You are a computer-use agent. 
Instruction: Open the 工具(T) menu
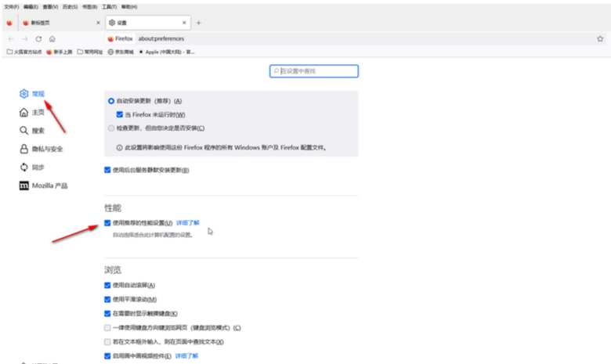coord(110,7)
